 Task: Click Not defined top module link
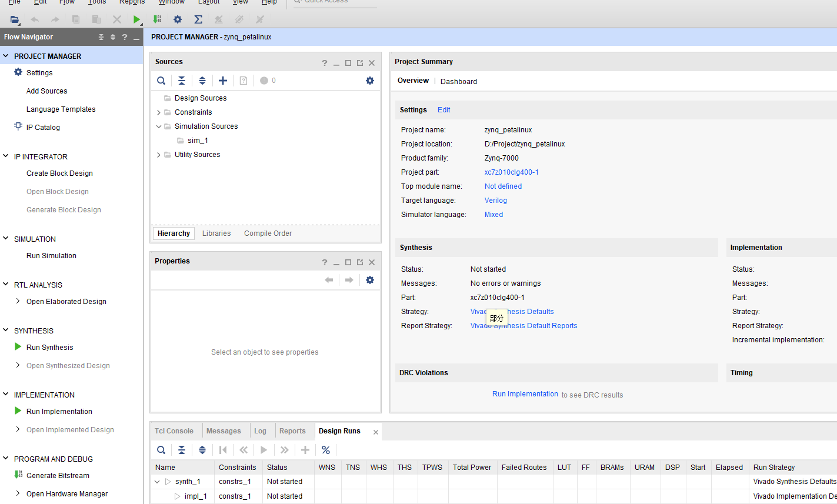pos(503,186)
